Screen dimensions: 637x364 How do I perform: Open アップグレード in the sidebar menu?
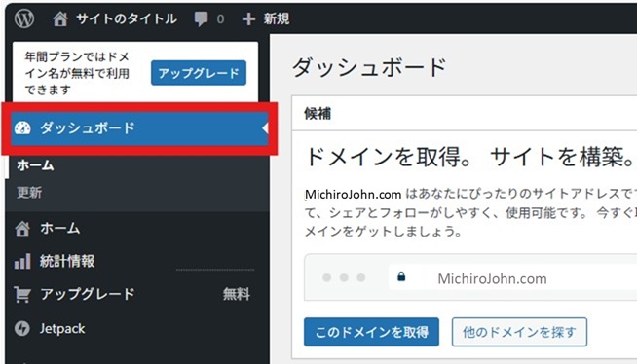pos(88,294)
